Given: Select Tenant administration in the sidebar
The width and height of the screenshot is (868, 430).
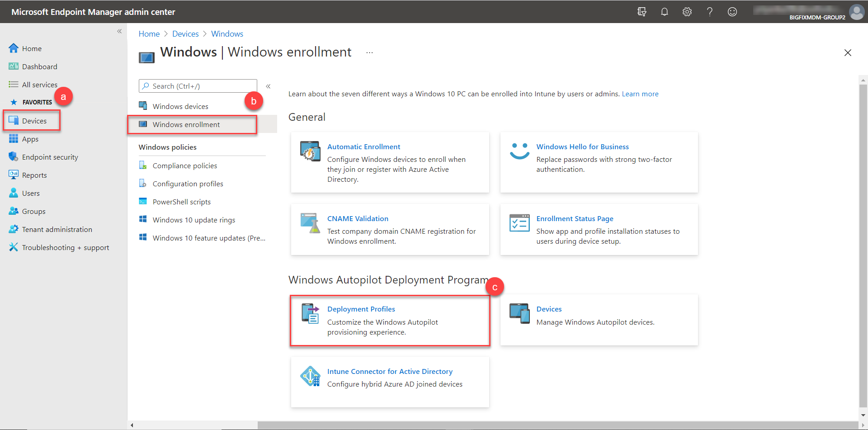Looking at the screenshot, I should pos(57,229).
